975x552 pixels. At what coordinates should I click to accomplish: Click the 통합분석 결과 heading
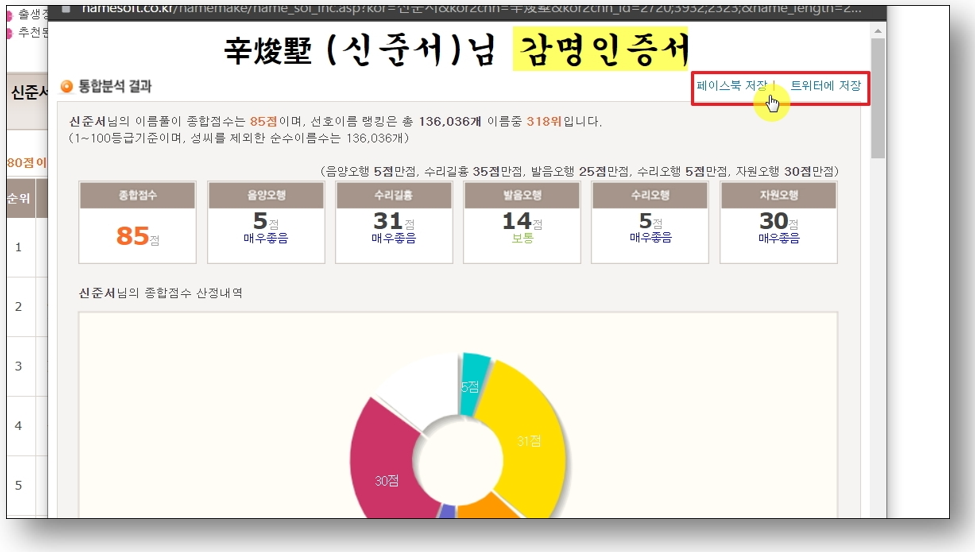(114, 86)
